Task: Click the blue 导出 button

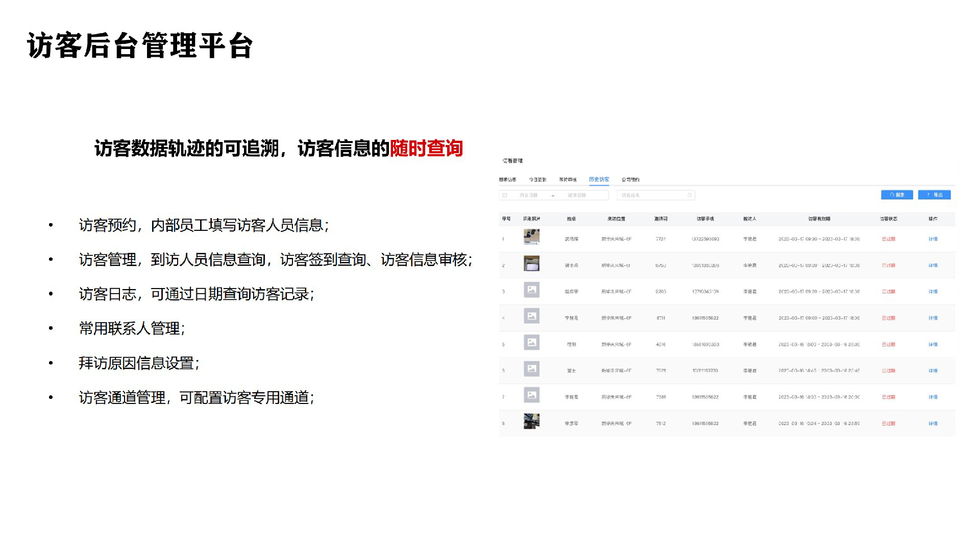Action: 934,195
